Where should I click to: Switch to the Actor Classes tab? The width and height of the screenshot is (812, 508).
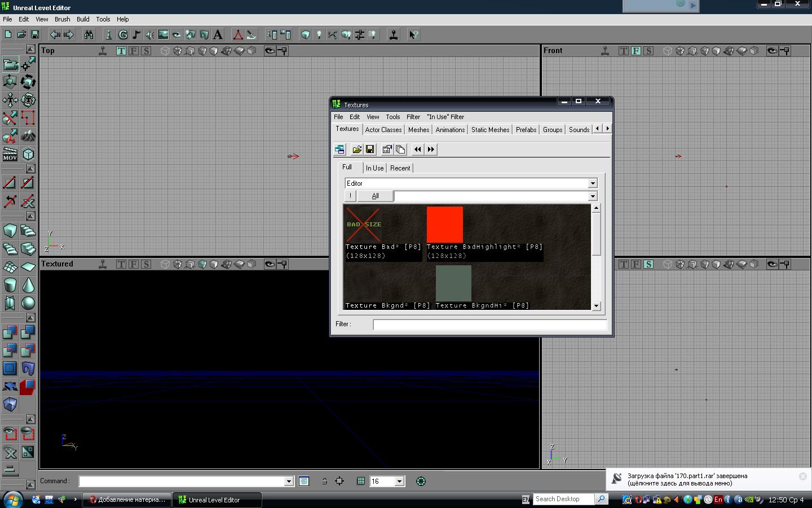(x=383, y=130)
